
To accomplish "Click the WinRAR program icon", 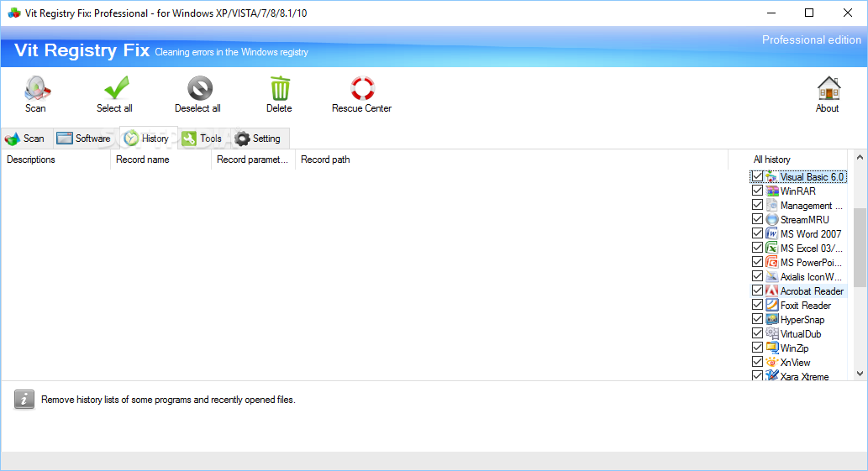I will [x=771, y=191].
